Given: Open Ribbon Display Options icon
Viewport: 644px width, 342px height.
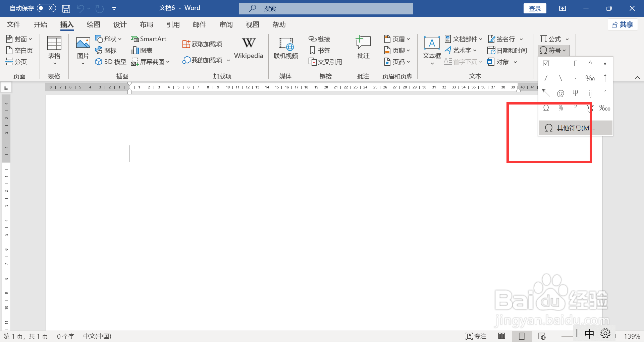Looking at the screenshot, I should [562, 8].
